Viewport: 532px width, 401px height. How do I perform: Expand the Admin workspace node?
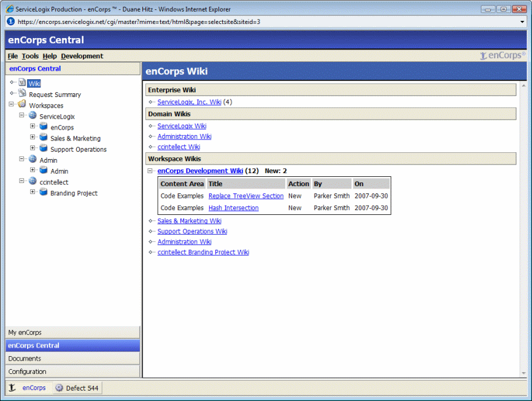pyautogui.click(x=33, y=169)
